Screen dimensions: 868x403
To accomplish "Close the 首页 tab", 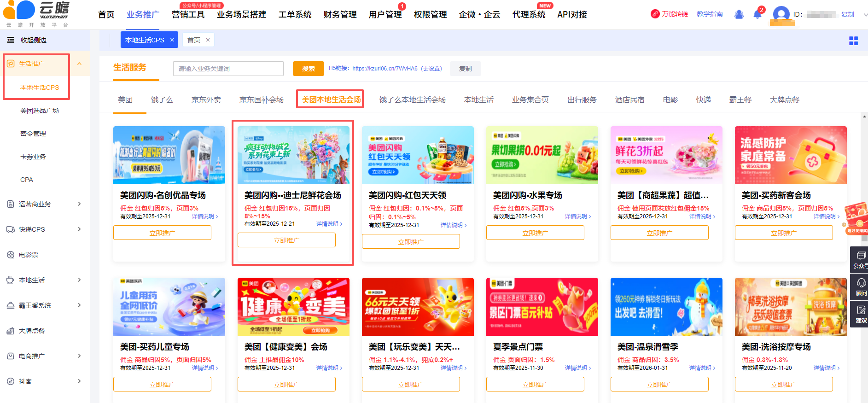I will pyautogui.click(x=208, y=40).
